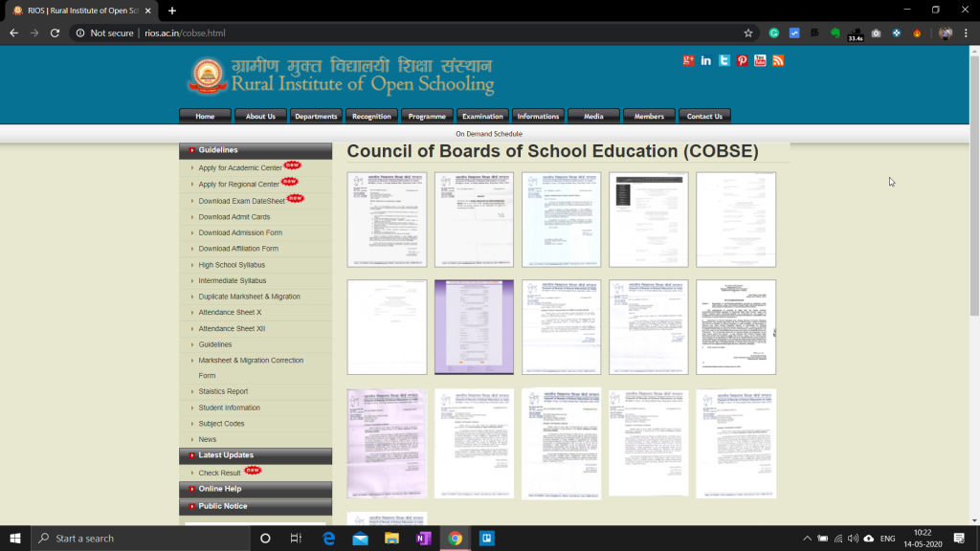Open the LinkedIn social icon
Screen dimensions: 980x551
point(705,60)
